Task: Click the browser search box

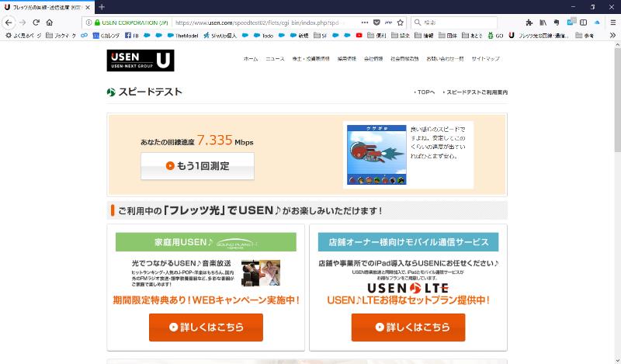Action: coord(454,23)
